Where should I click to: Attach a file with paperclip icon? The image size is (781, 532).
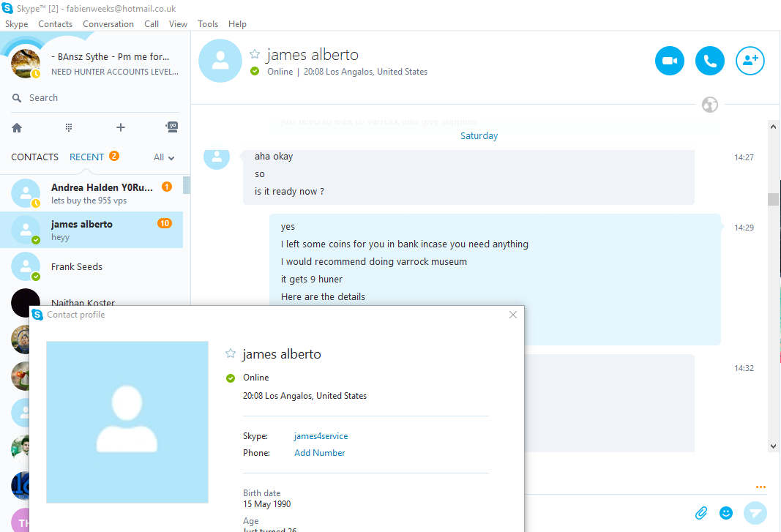tap(701, 513)
